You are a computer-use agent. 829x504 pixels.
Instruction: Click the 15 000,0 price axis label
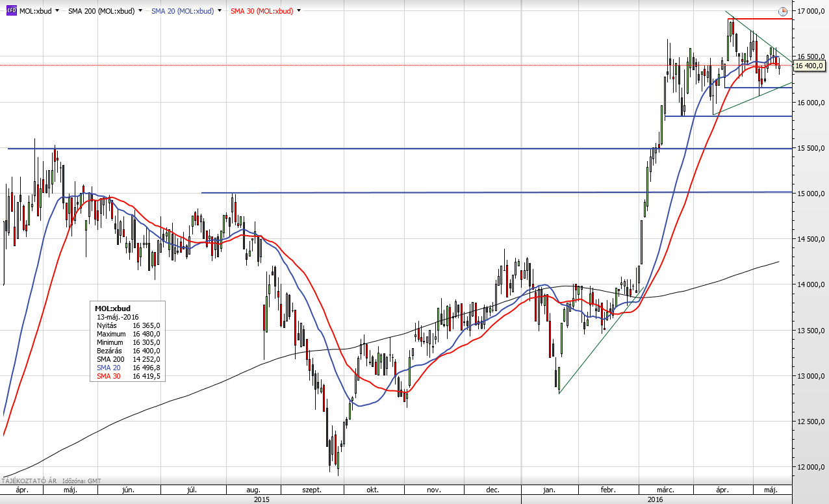coord(811,194)
